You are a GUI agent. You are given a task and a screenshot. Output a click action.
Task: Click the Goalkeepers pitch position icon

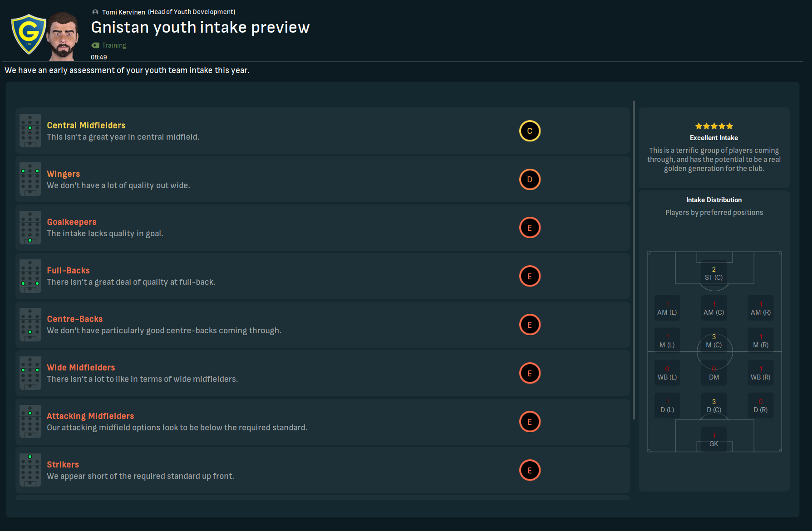(30, 228)
